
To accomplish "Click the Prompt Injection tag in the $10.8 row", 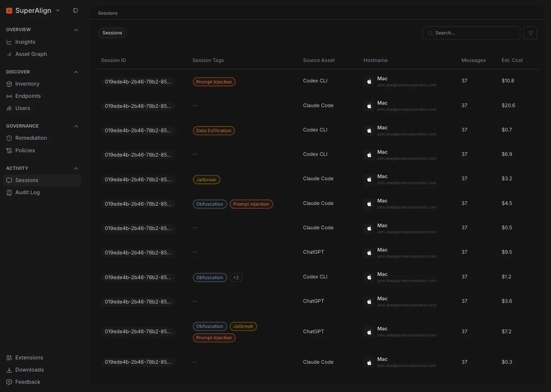I will pos(214,82).
